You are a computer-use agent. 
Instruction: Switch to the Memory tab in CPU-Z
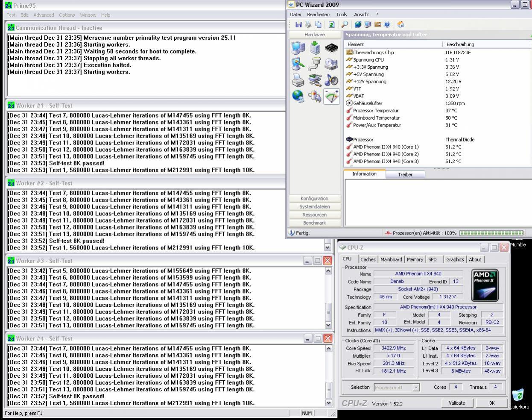[415, 259]
